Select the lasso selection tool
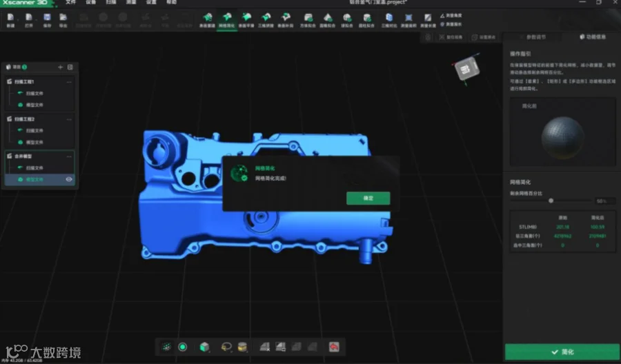 pyautogui.click(x=226, y=347)
